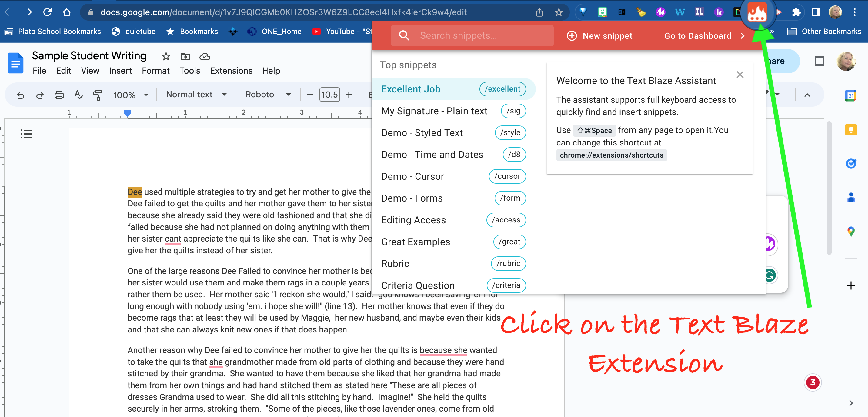
Task: Open the Extensions menu
Action: [x=231, y=71]
